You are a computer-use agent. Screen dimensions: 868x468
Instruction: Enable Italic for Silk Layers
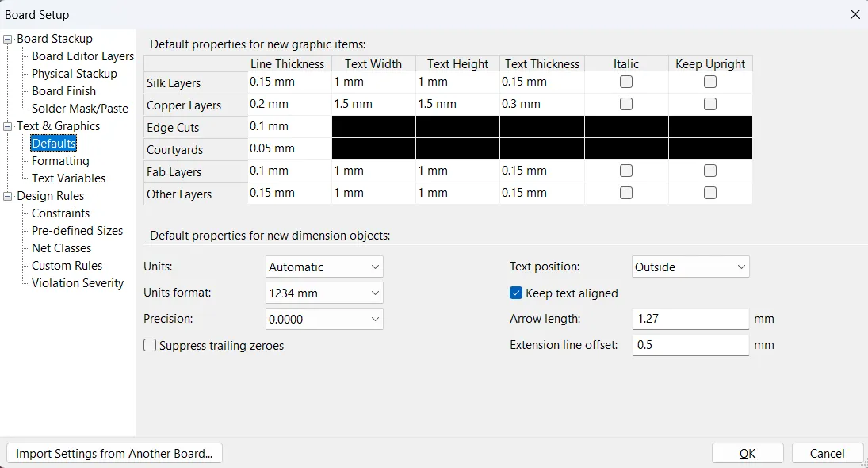pyautogui.click(x=626, y=82)
